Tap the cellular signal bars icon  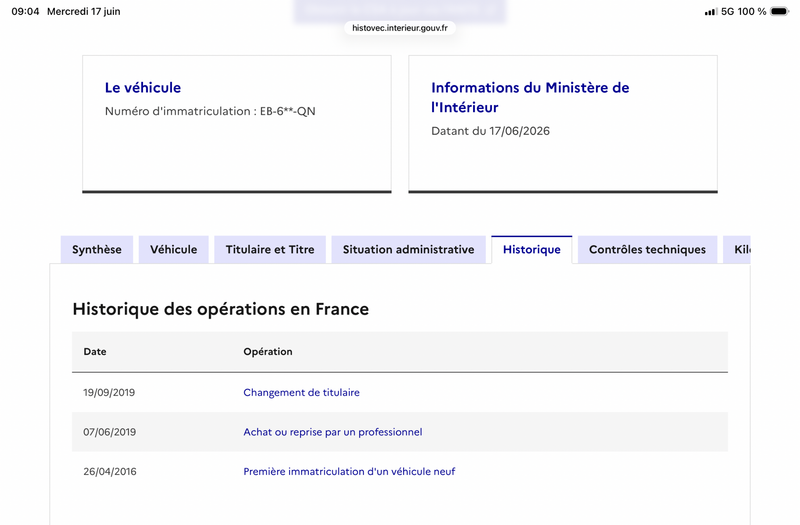click(x=711, y=12)
